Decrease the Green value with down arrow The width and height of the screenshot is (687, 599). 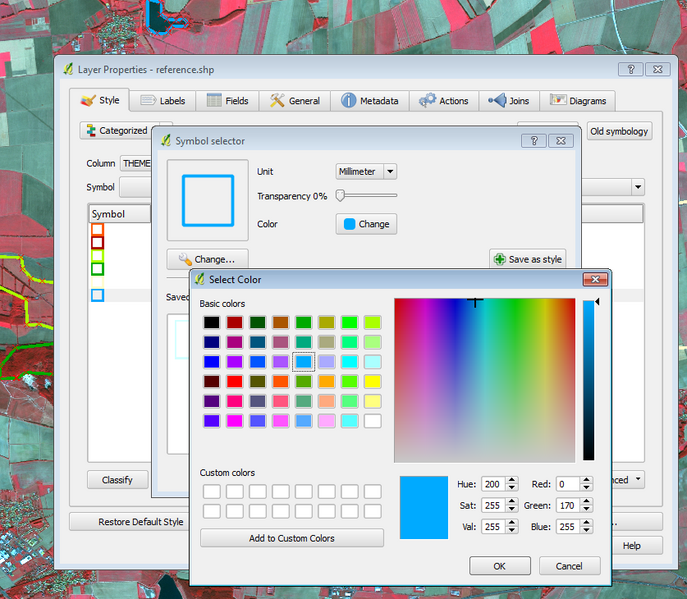click(586, 509)
